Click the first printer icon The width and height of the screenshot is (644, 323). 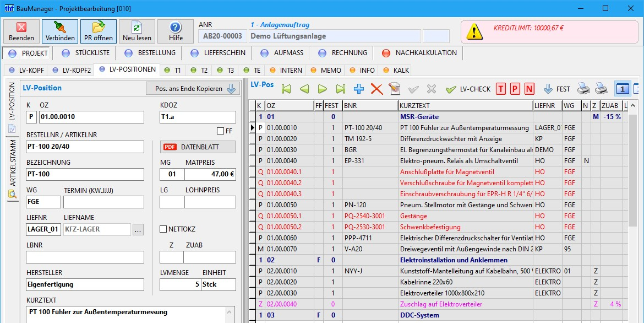pyautogui.click(x=583, y=89)
